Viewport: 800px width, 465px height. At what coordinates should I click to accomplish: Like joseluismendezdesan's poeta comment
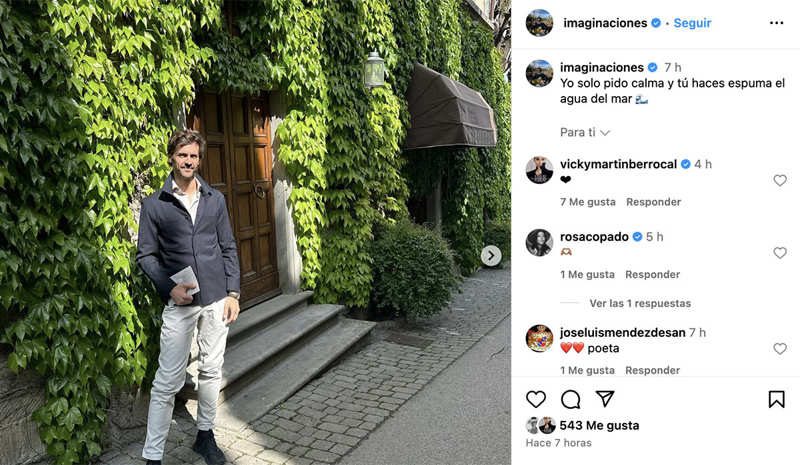tap(780, 349)
